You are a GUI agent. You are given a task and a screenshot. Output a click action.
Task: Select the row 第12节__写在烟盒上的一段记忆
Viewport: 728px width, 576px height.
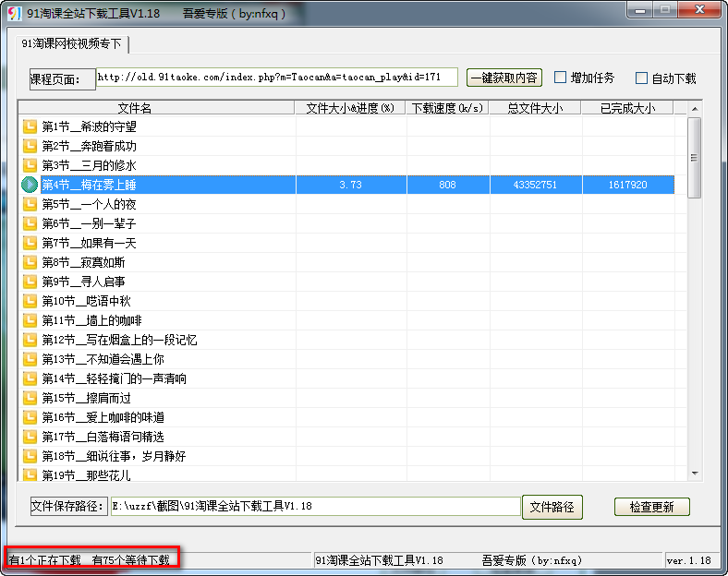pos(346,340)
